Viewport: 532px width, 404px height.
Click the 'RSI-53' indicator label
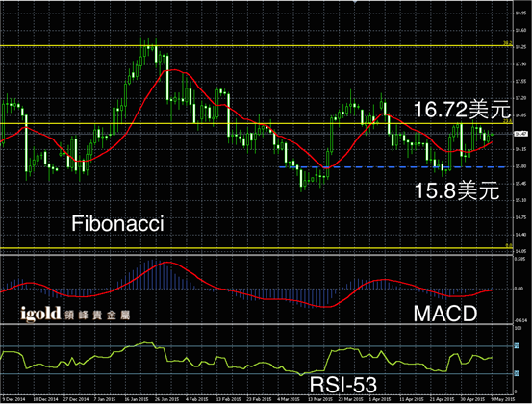343,385
